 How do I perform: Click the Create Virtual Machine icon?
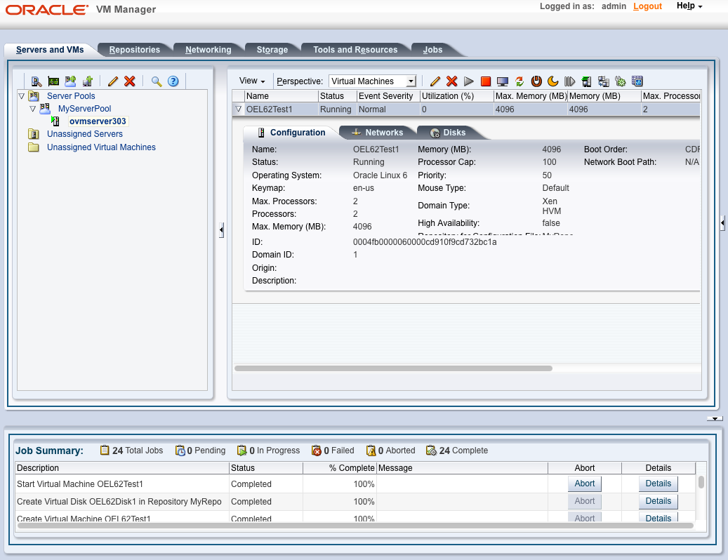(88, 81)
